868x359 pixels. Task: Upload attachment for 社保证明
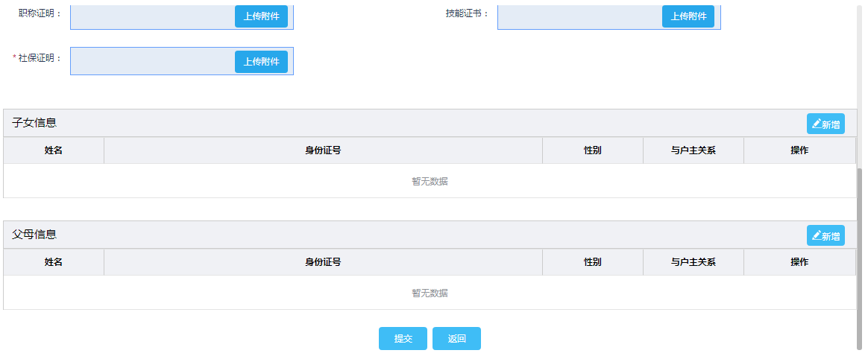[x=261, y=62]
